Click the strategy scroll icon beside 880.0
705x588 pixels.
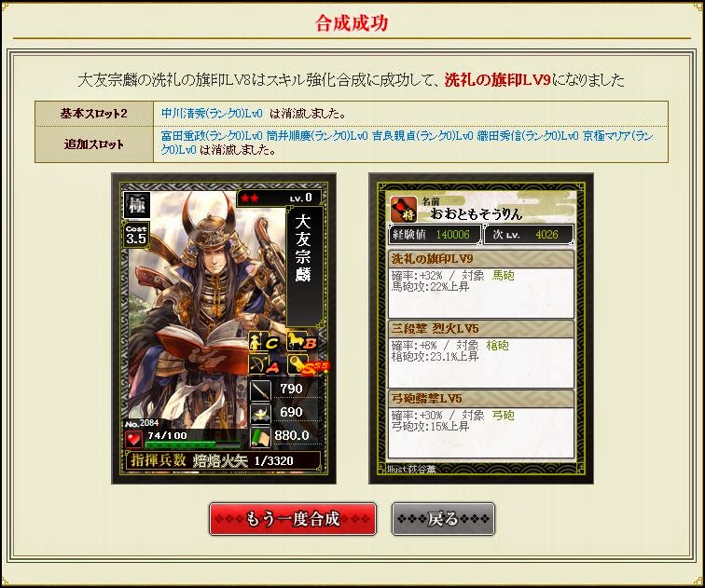pos(260,437)
